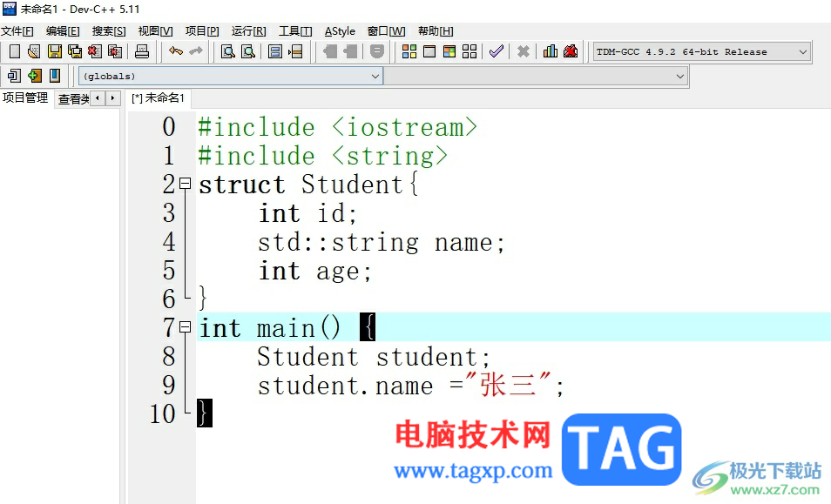This screenshot has width=831, height=504.
Task: Open the 编辑[E] menu
Action: 63,31
